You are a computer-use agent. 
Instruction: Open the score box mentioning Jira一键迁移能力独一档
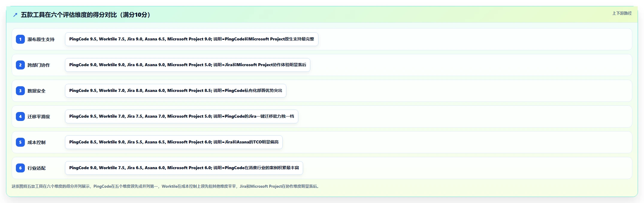[x=182, y=116]
